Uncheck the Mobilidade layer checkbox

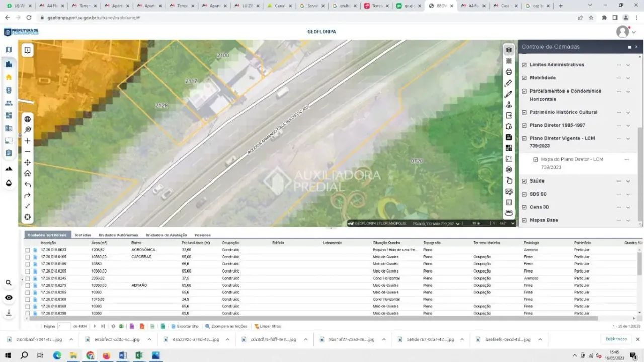click(x=524, y=78)
